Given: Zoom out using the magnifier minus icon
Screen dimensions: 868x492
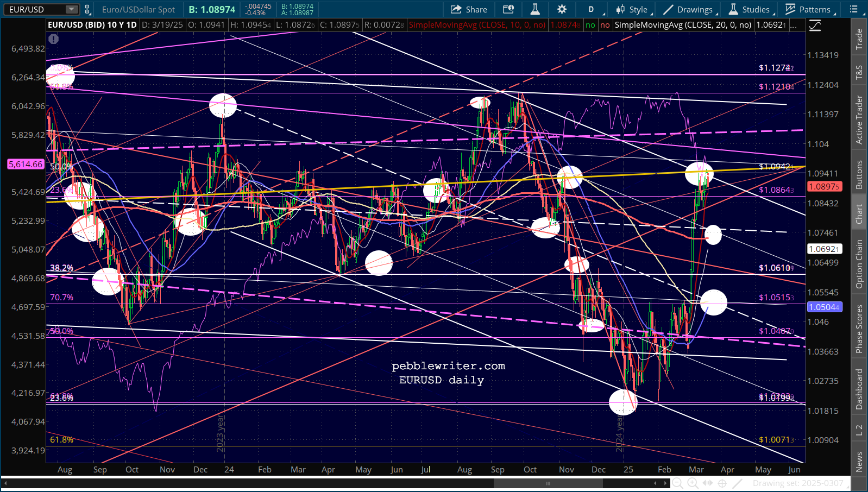Looking at the screenshot, I should click(x=677, y=483).
